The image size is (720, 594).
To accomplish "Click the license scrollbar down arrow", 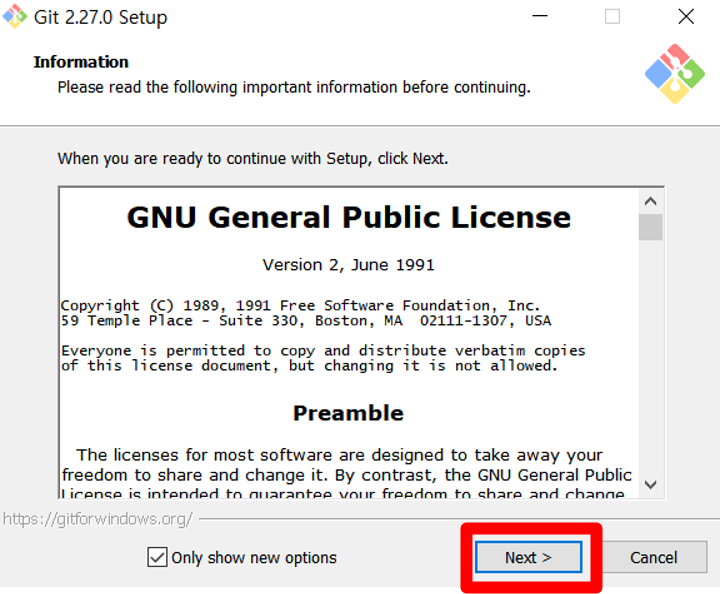I will pyautogui.click(x=650, y=485).
